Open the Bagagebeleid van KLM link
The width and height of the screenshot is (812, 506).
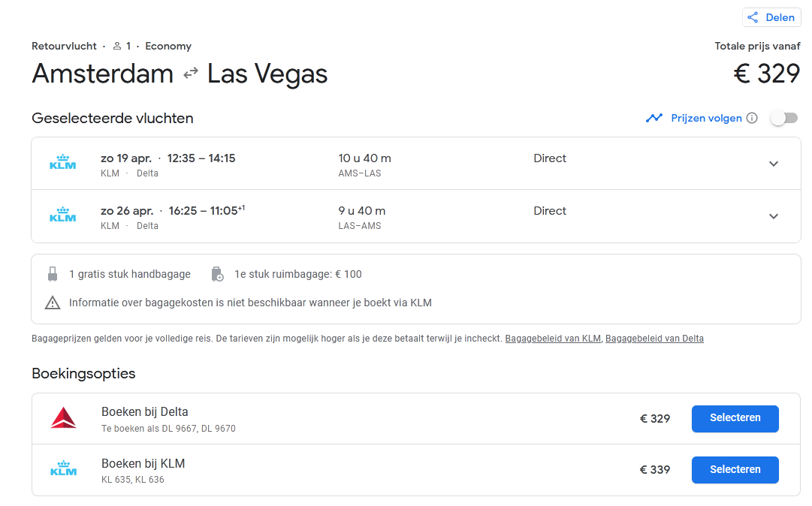pyautogui.click(x=553, y=339)
